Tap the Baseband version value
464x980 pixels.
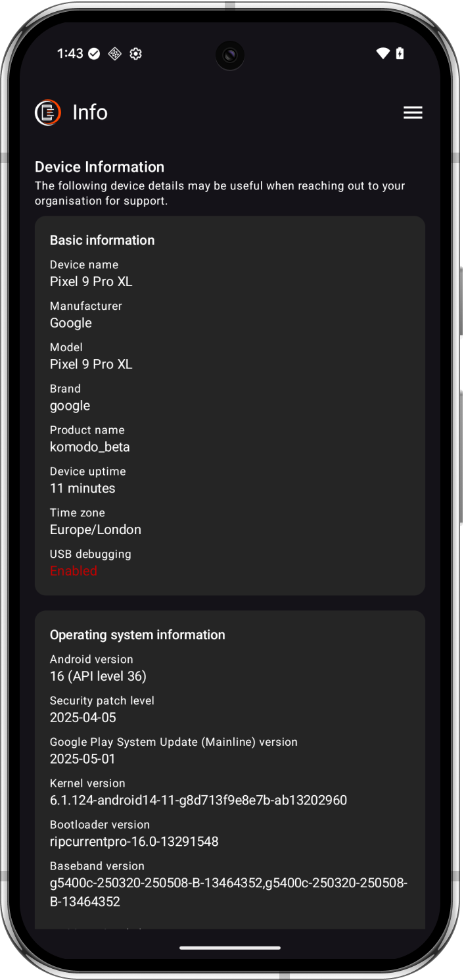point(229,892)
